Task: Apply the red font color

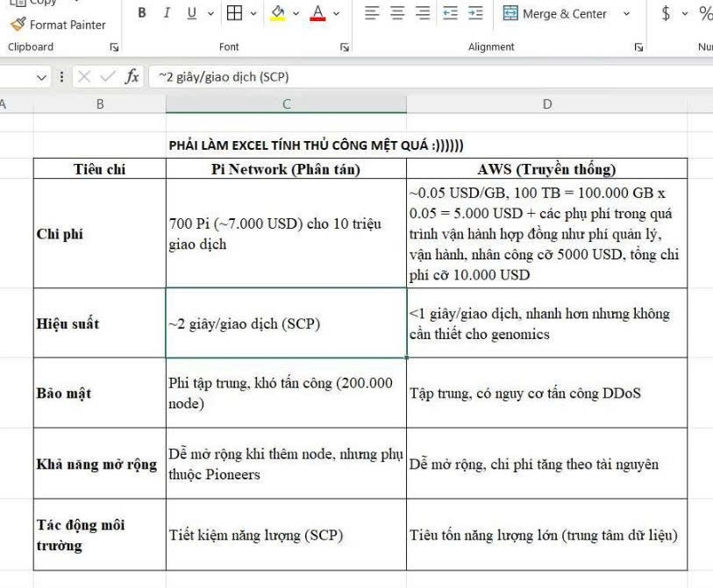Action: tap(317, 13)
